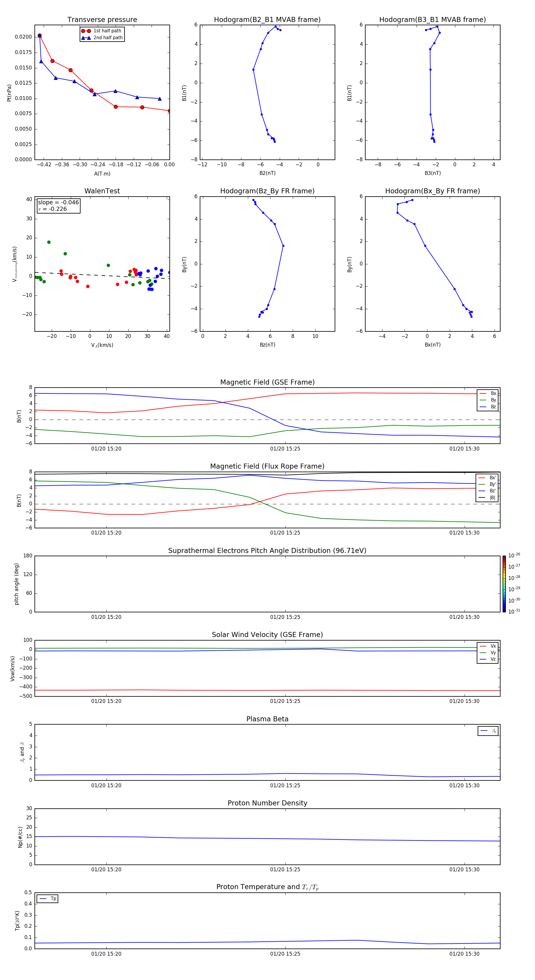The width and height of the screenshot is (535, 980).
Task: Click the 'r = -0.226' annotation
Action: pos(53,209)
